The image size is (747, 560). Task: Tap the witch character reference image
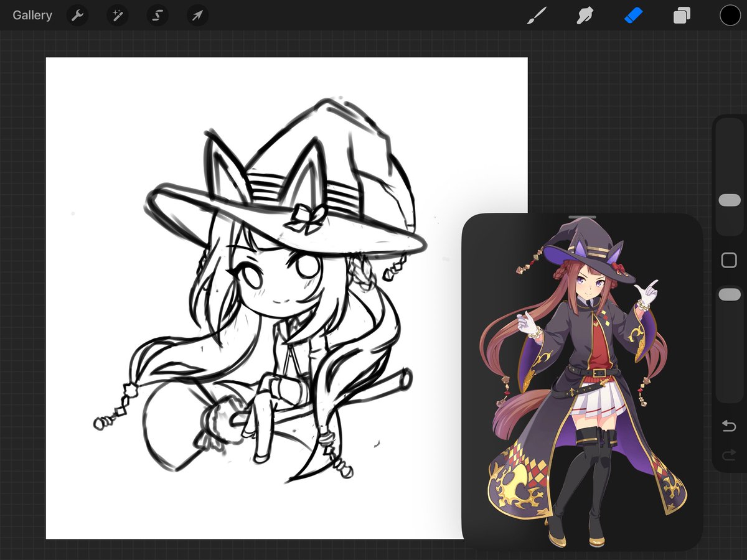tap(582, 383)
